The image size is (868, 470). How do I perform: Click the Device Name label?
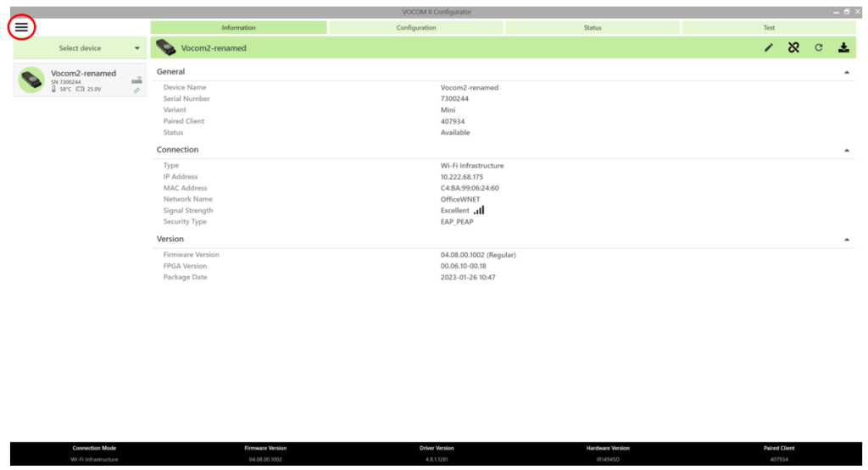pos(184,87)
